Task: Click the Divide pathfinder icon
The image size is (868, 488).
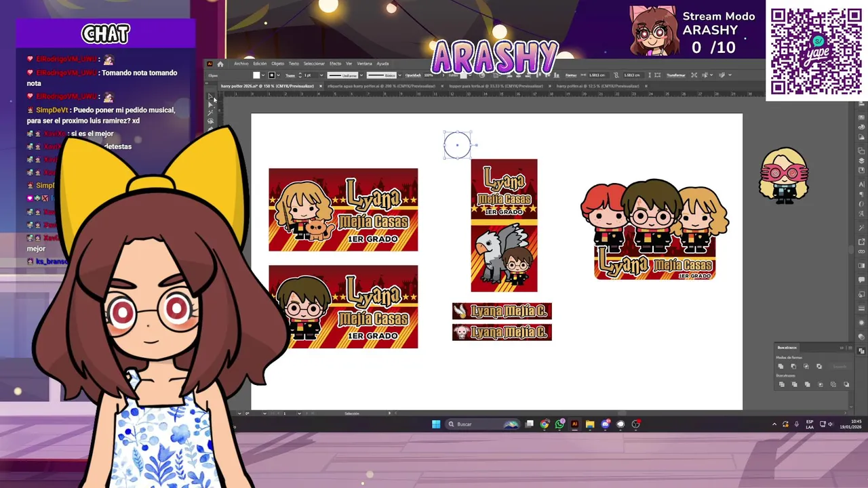Action: 782,384
